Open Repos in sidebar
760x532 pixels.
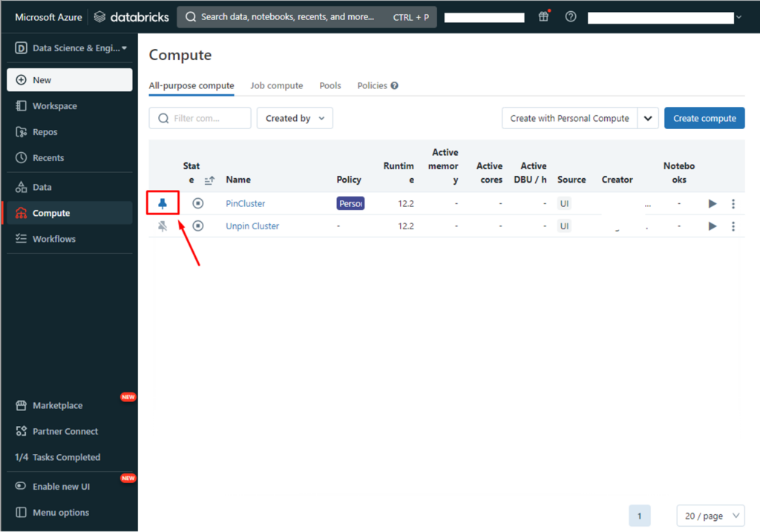[69, 132]
